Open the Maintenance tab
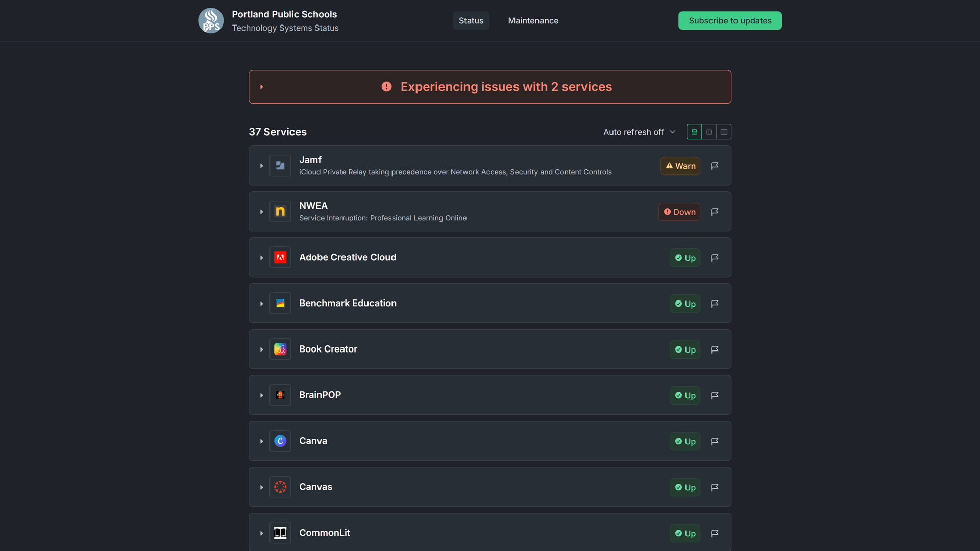Viewport: 980px width, 551px height. (533, 21)
